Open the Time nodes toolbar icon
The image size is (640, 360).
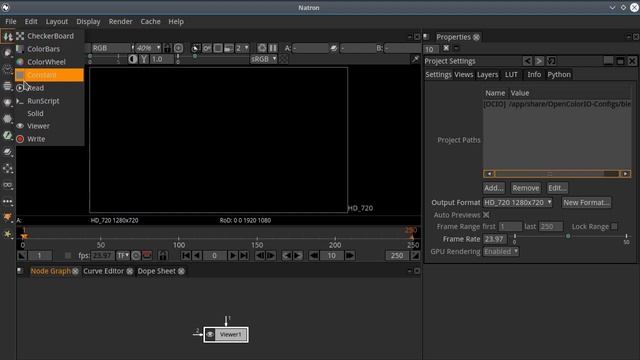8,69
